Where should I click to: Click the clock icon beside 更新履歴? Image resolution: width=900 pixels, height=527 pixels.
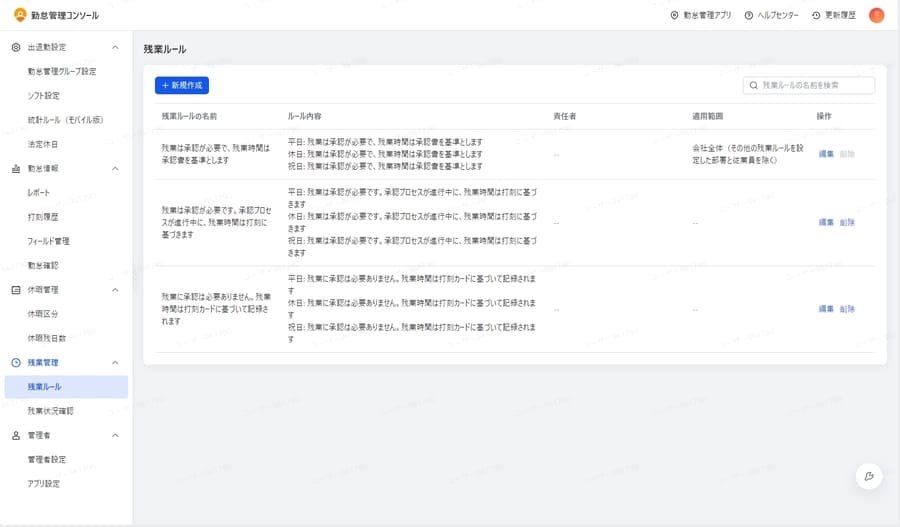pos(816,16)
